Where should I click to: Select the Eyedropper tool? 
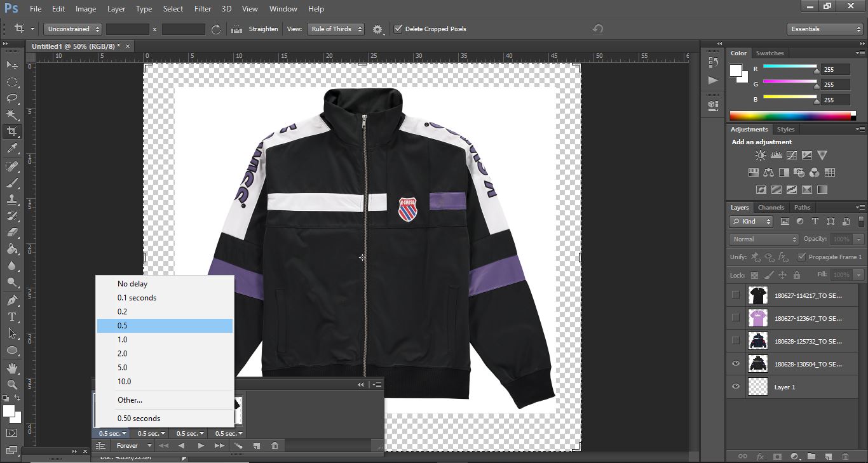(x=11, y=149)
